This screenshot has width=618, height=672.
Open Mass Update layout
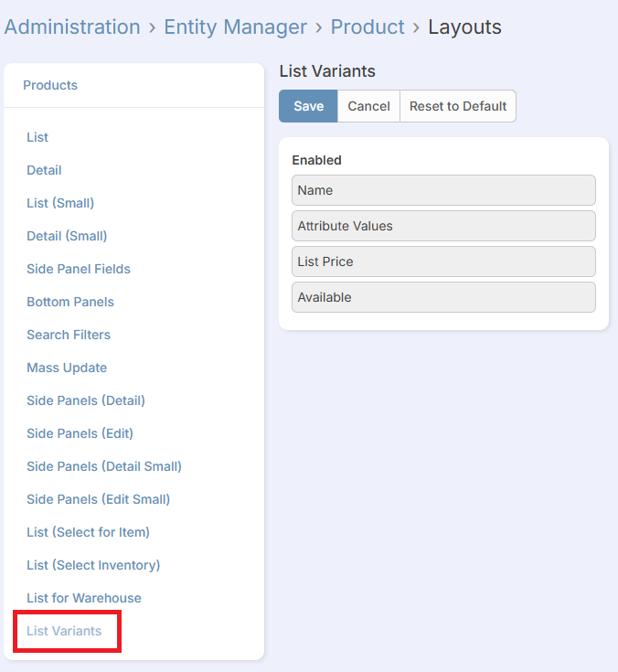click(x=67, y=368)
